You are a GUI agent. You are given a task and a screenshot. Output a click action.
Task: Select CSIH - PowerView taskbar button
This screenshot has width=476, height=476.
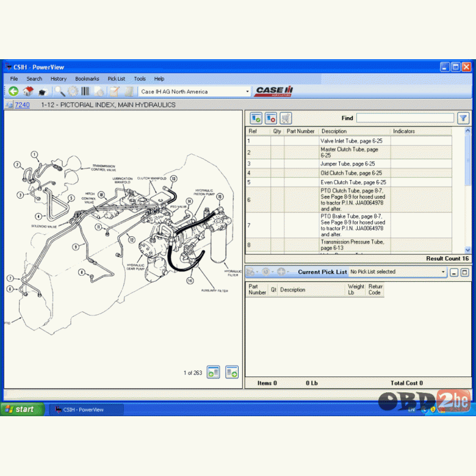tap(87, 409)
